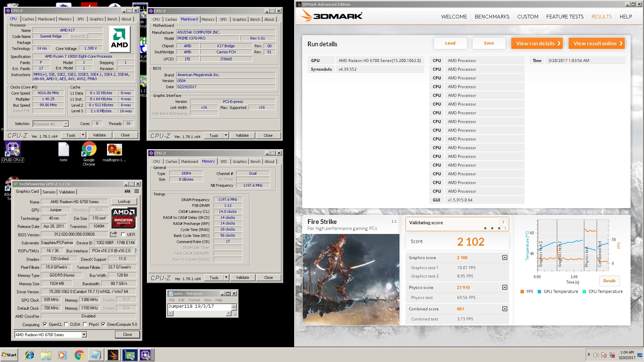Click the validating score help question mark

pos(503,223)
